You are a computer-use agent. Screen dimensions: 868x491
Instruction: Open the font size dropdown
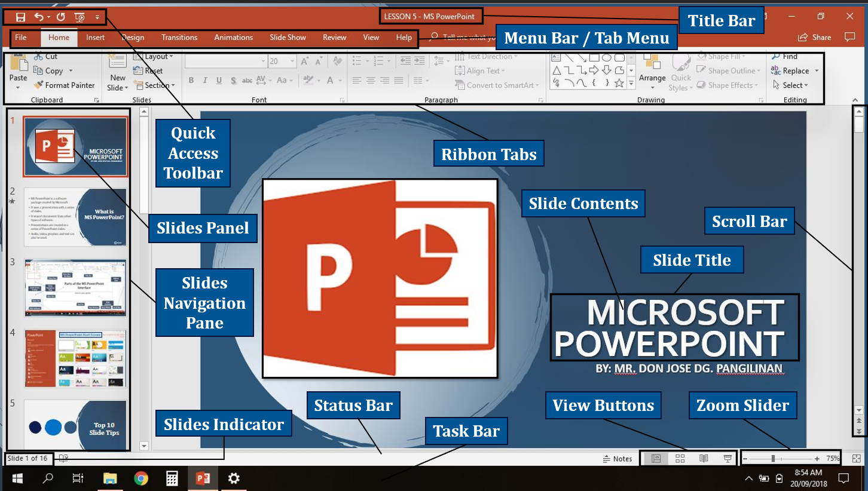click(292, 62)
